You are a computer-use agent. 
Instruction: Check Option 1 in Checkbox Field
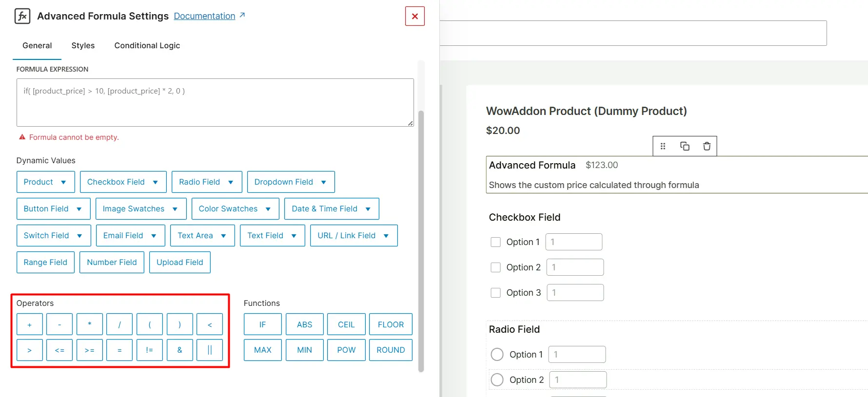click(495, 242)
